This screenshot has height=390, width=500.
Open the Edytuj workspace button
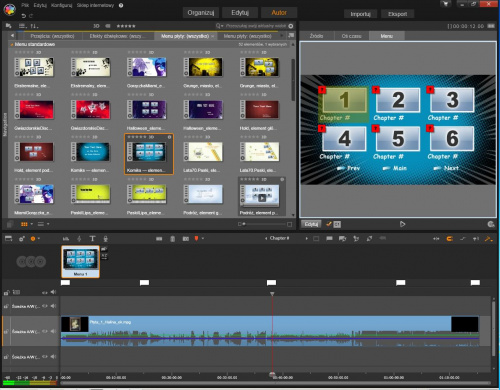(x=240, y=13)
